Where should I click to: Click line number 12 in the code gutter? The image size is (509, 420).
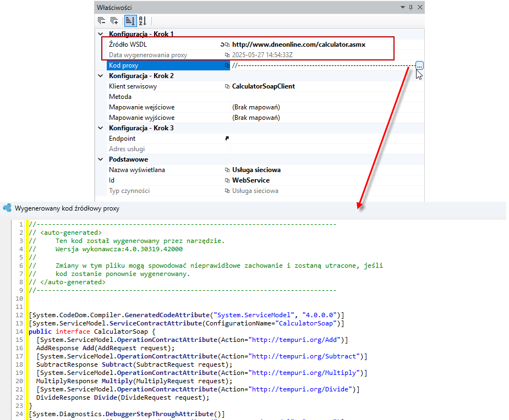point(19,315)
